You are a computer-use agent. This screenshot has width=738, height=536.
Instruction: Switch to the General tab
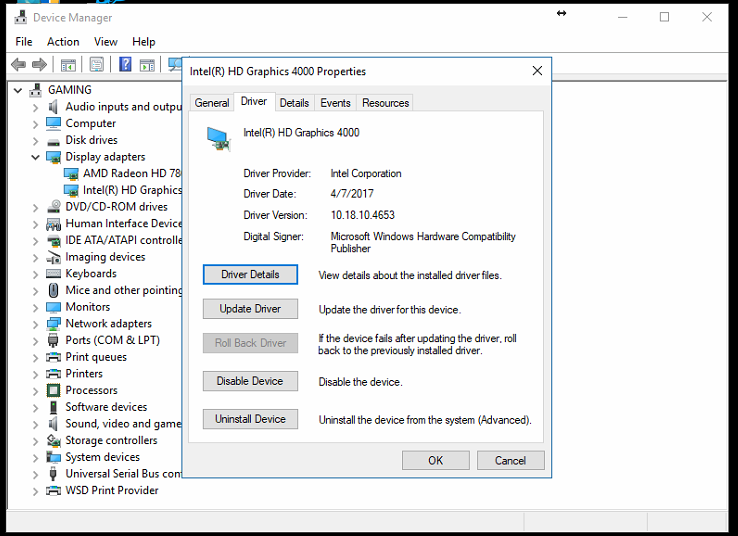click(212, 103)
